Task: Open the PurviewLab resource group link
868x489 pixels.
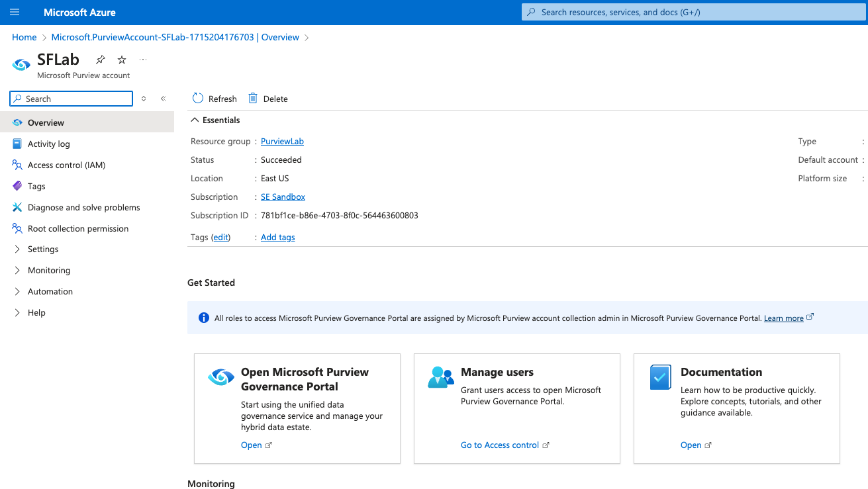Action: [282, 141]
